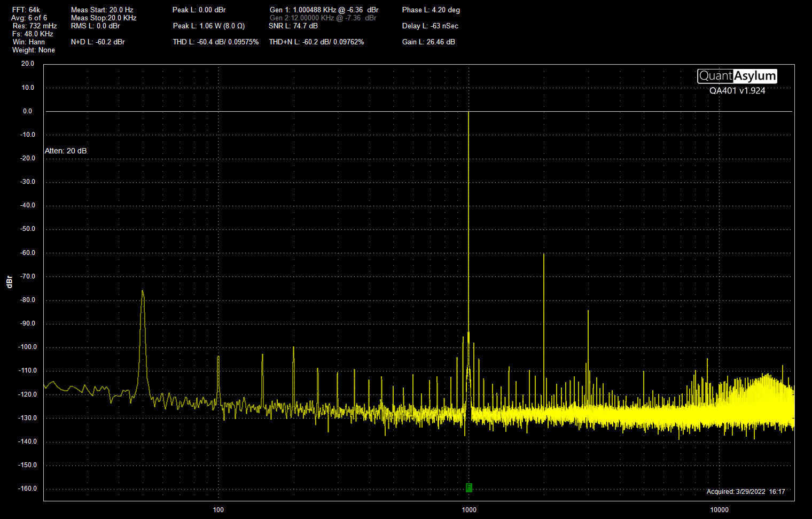Viewport: 812px width, 519px height.
Task: Click the 'Avg: 6 of 6' text
Action: coord(29,18)
